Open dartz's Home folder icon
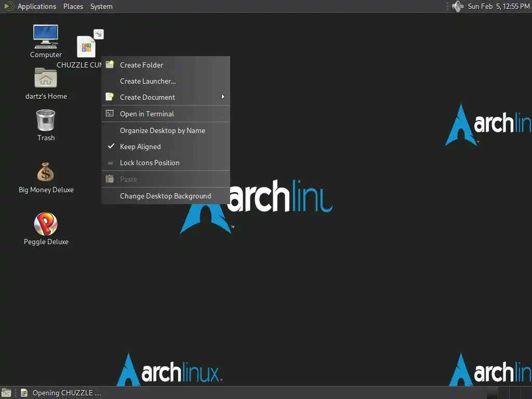The height and width of the screenshot is (399, 532). click(x=46, y=78)
